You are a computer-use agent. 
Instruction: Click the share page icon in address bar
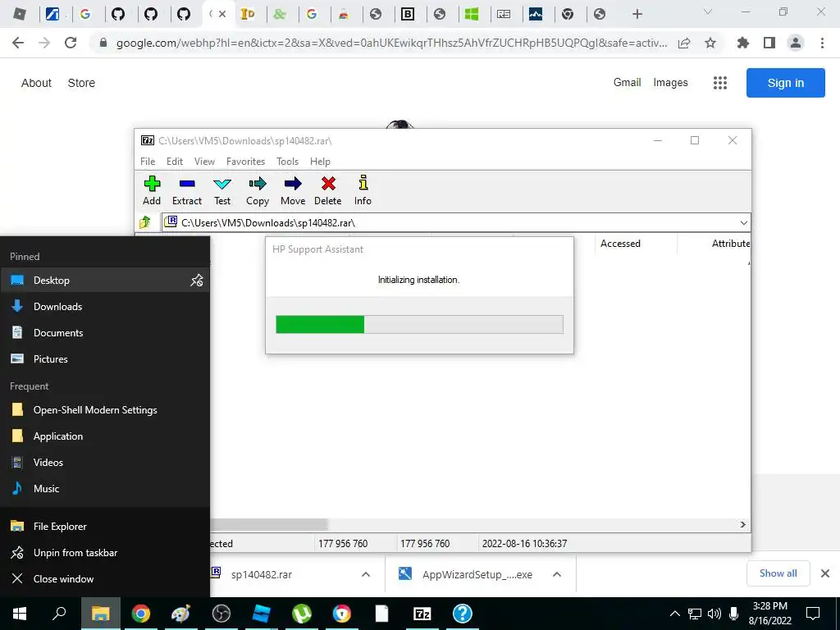tap(684, 43)
